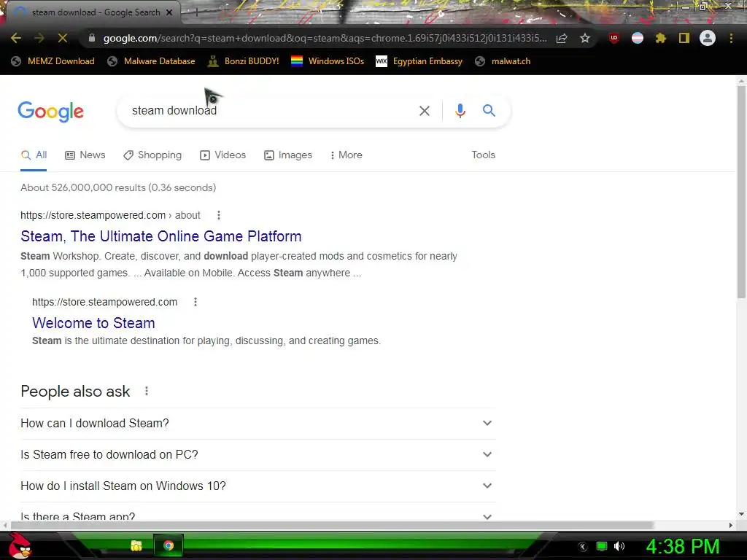Viewport: 747px width, 560px height.
Task: Click the vertical scrollbar thumb
Action: click(741, 192)
